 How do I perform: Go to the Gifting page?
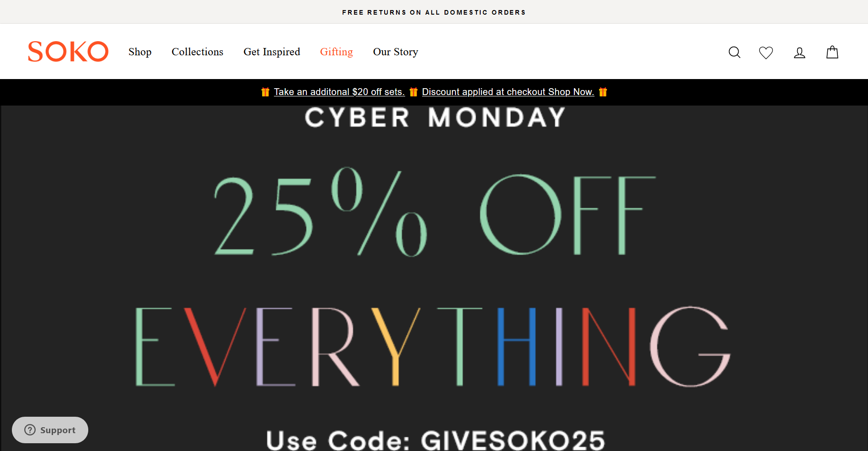point(337,52)
